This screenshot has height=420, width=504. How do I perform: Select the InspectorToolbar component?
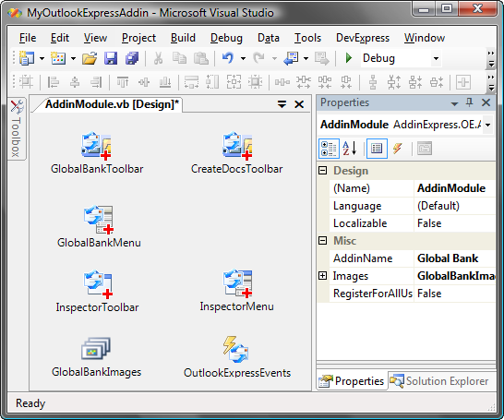(97, 291)
